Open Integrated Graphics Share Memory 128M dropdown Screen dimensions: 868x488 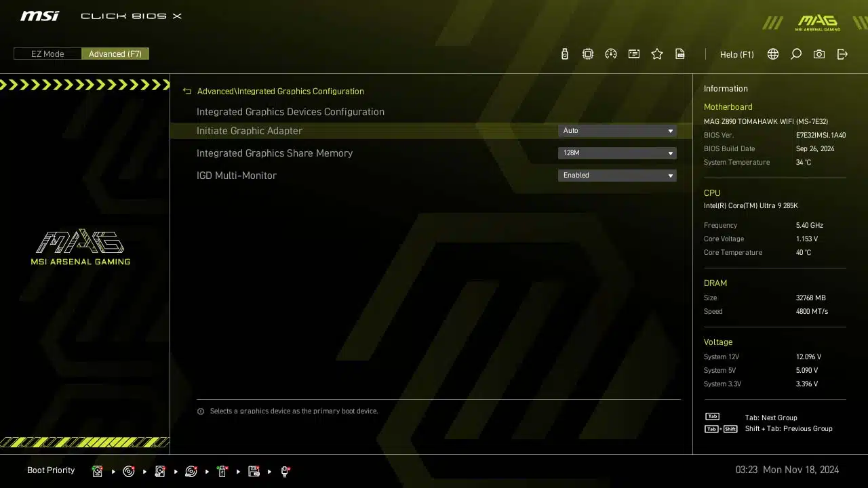point(617,153)
